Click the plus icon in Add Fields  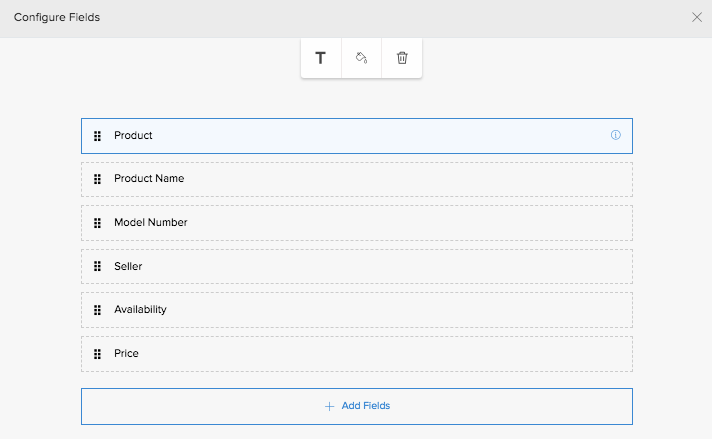click(x=329, y=406)
